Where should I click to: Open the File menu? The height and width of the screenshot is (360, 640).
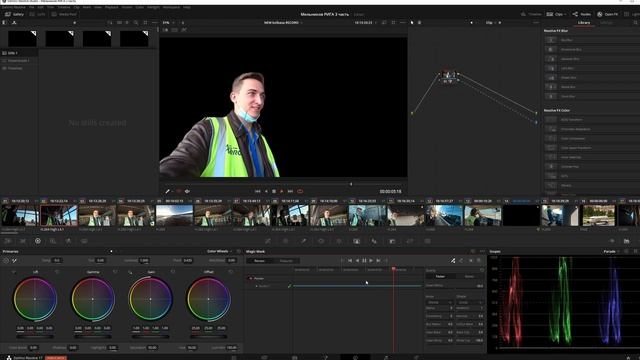pyautogui.click(x=31, y=7)
